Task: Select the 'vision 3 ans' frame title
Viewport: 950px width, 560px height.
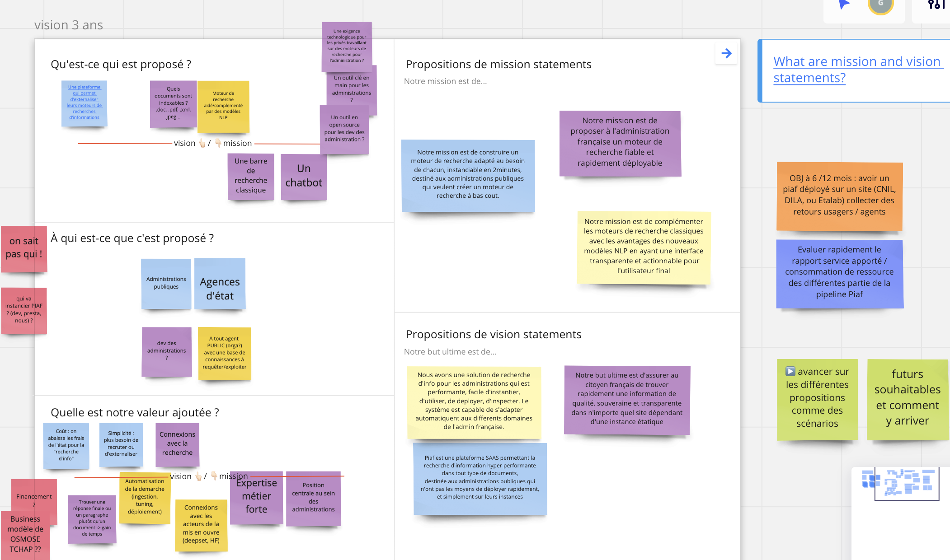Action: pyautogui.click(x=69, y=25)
